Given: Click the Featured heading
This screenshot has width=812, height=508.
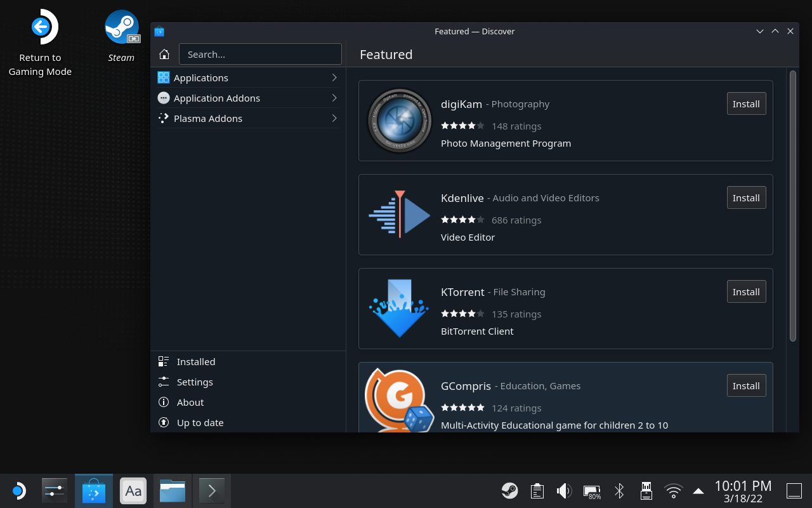Looking at the screenshot, I should [386, 55].
